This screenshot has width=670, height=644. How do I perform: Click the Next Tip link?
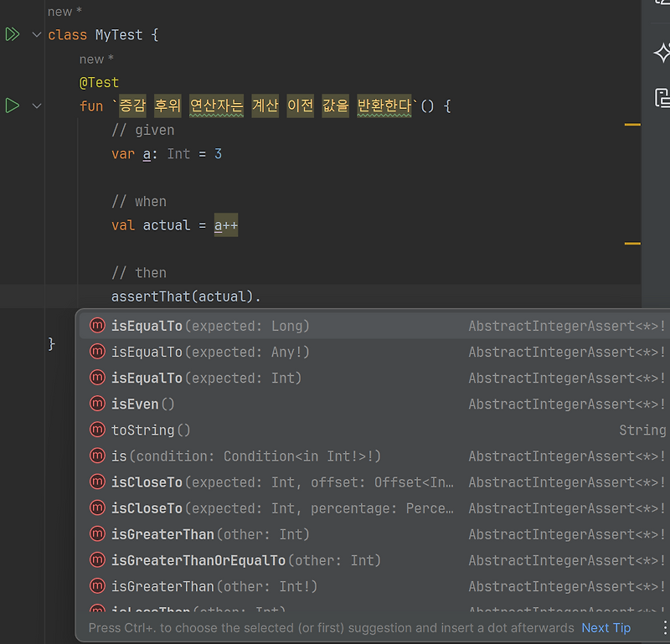(x=606, y=627)
